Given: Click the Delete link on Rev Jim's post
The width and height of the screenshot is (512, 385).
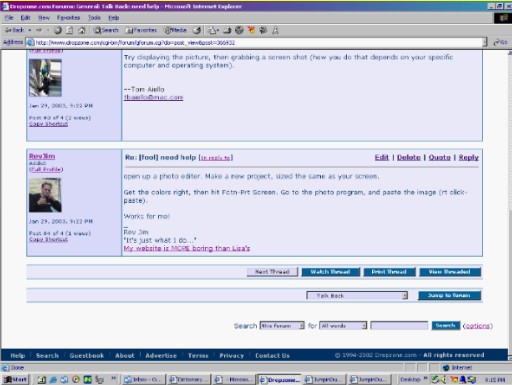Looking at the screenshot, I should pos(409,157).
